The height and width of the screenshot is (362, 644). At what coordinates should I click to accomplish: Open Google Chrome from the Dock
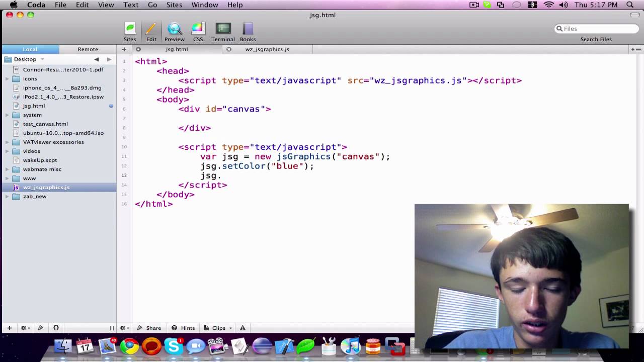[x=129, y=346]
